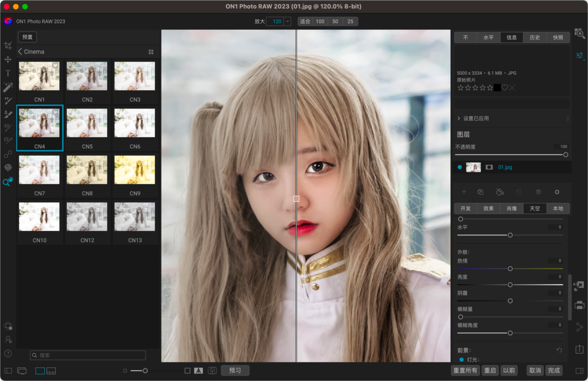588x381 pixels.
Task: Click the paint bucket fill layer icon
Action: 500,192
